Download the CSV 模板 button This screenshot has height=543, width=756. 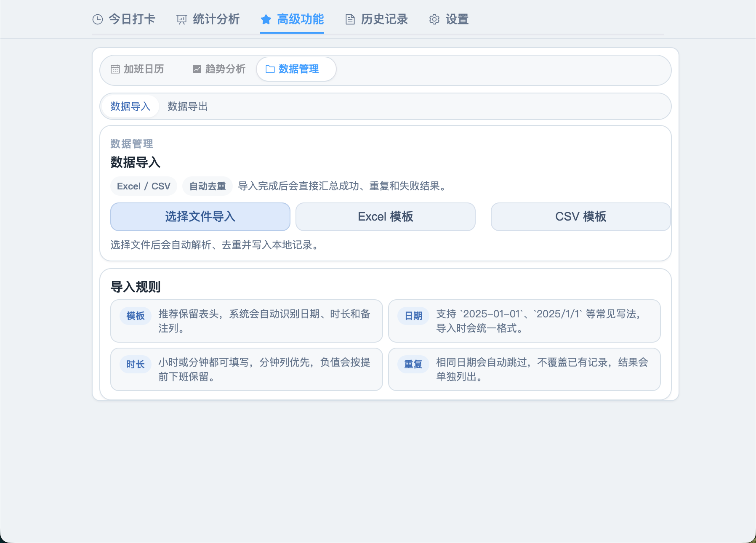pos(580,217)
